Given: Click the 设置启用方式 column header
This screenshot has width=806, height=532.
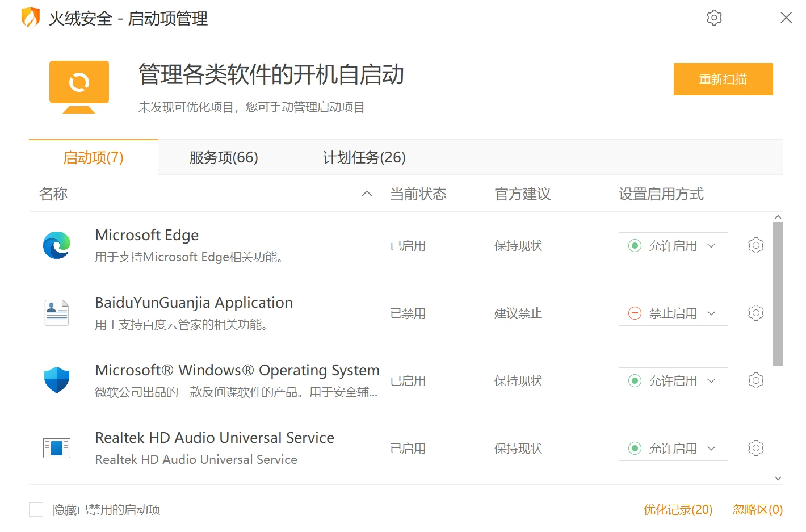Looking at the screenshot, I should (661, 194).
